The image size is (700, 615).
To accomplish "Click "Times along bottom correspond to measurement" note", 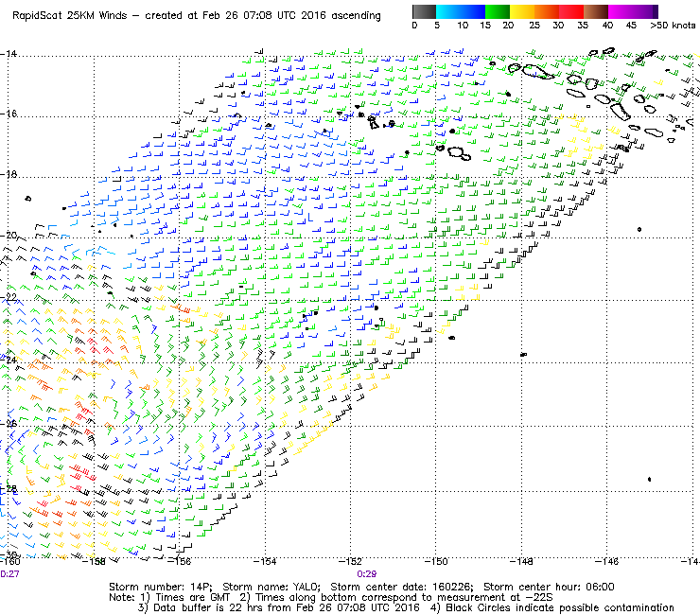I will click(380, 598).
